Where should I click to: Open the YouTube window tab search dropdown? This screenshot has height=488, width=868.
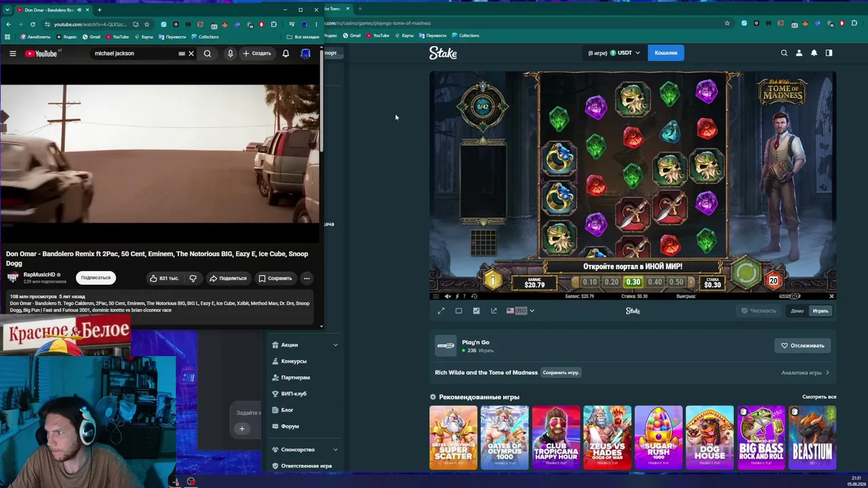click(6, 10)
